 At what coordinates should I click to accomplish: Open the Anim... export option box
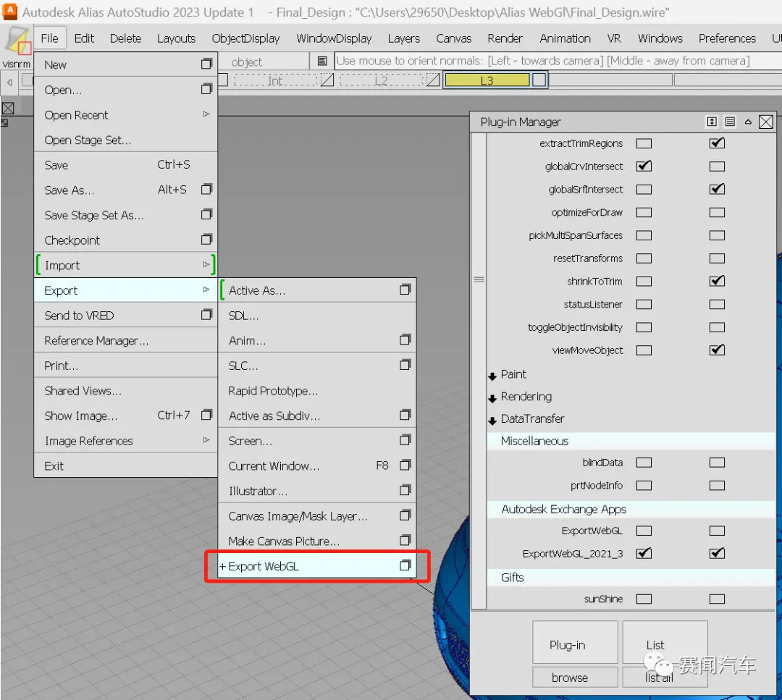(x=405, y=340)
